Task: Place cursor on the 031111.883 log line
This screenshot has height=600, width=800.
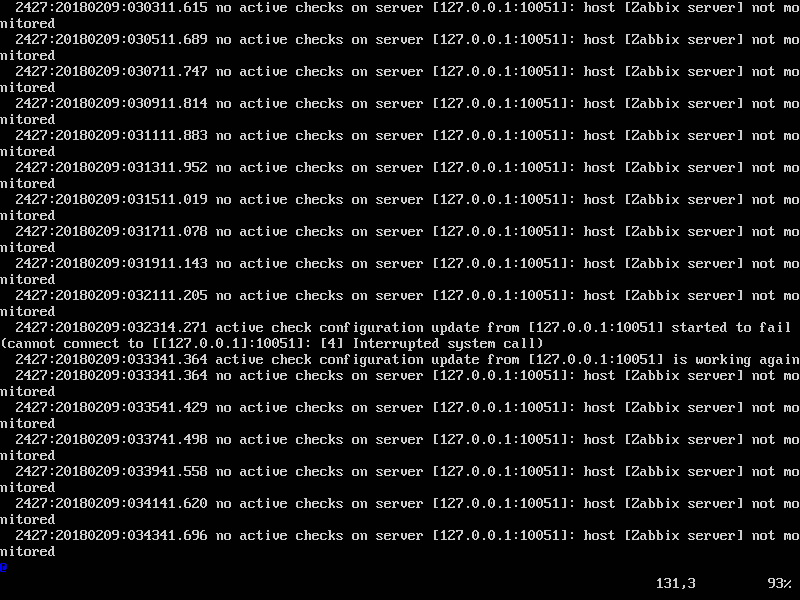Action: coord(400,143)
